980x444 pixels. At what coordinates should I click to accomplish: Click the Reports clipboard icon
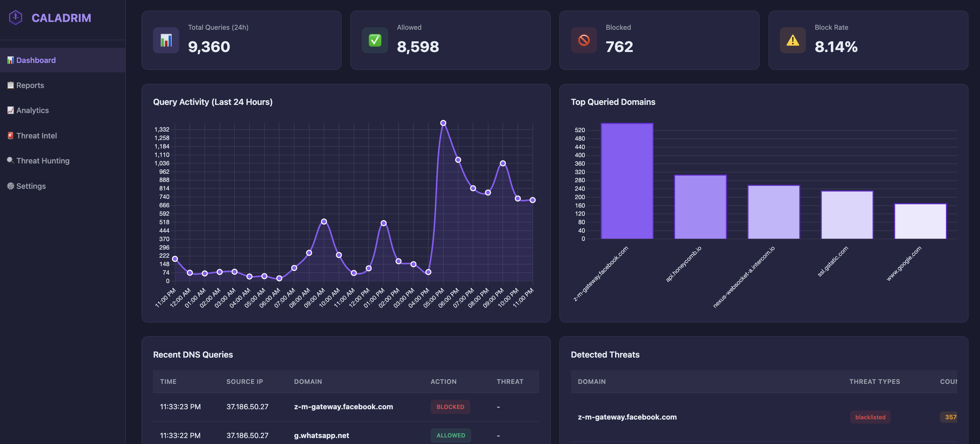tap(10, 85)
